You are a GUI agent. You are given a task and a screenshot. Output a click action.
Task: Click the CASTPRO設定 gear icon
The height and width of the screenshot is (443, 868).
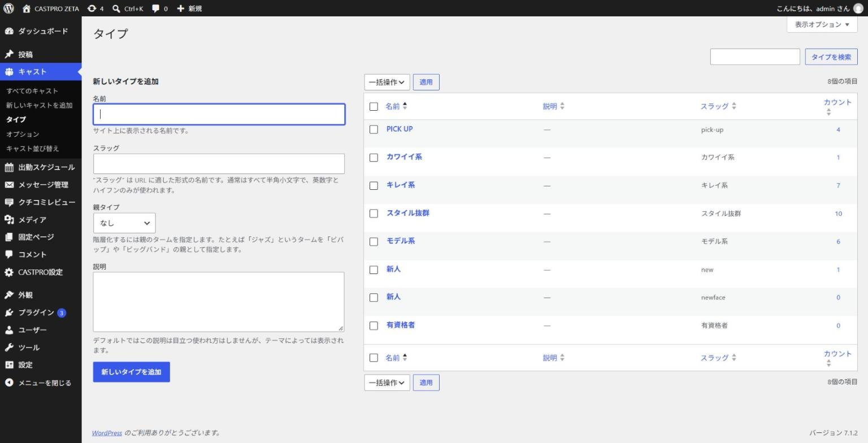(x=9, y=272)
